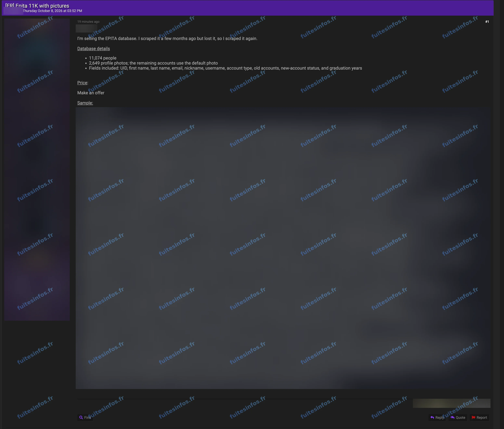Click the 'Price' heading
This screenshot has height=429, width=504.
pos(82,83)
